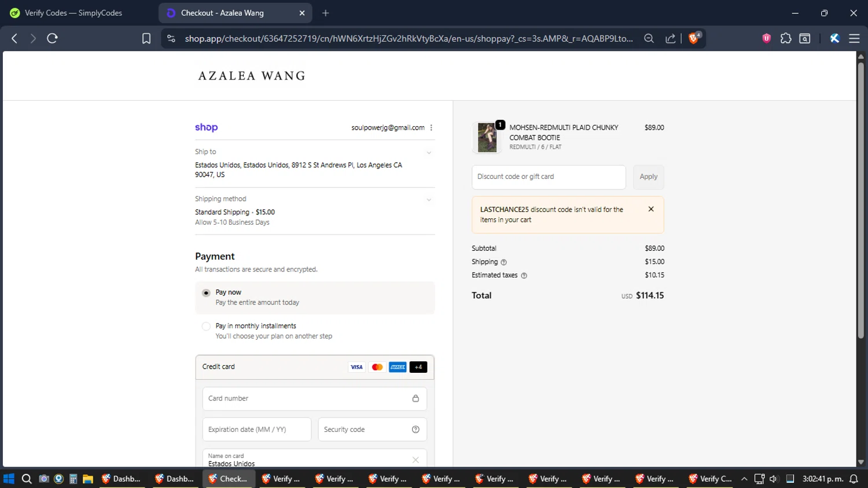868x488 pixels.
Task: Open Brave Shields lion icon
Action: pos(694,38)
